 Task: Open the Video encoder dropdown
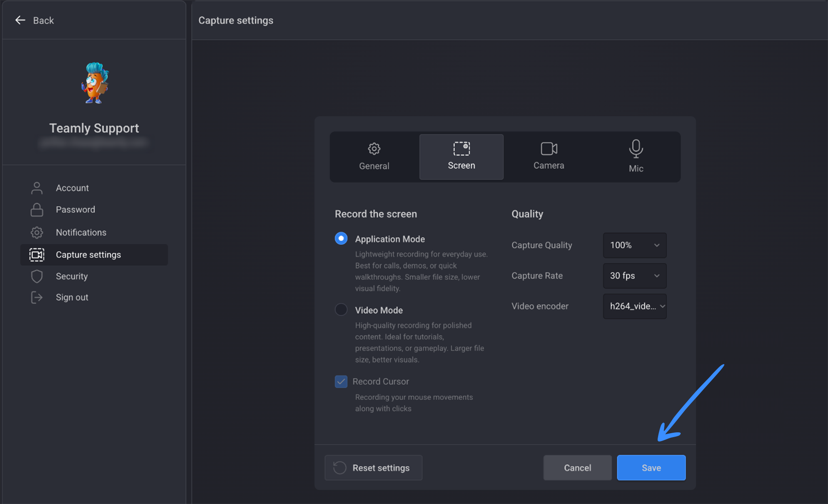click(635, 306)
